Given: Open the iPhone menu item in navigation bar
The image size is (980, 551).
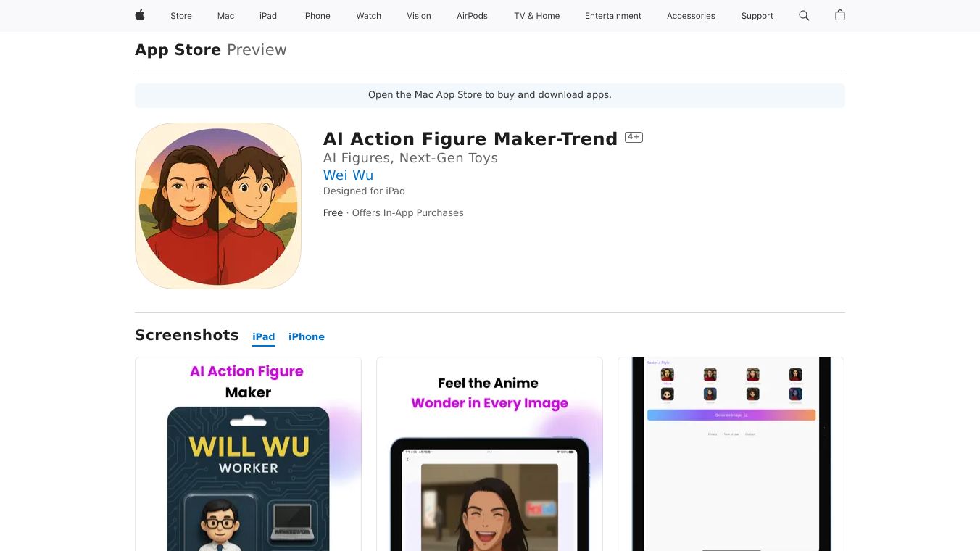Looking at the screenshot, I should click(317, 16).
